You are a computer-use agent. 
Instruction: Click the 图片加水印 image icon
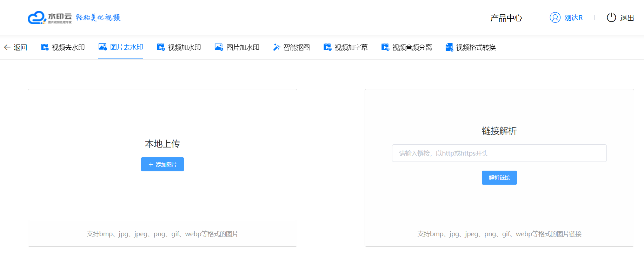pyautogui.click(x=219, y=47)
